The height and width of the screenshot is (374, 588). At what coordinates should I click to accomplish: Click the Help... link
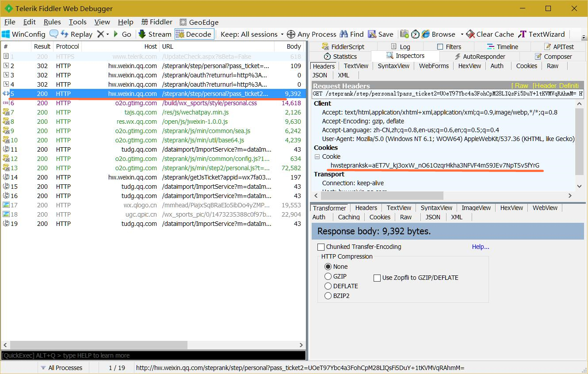tap(481, 247)
